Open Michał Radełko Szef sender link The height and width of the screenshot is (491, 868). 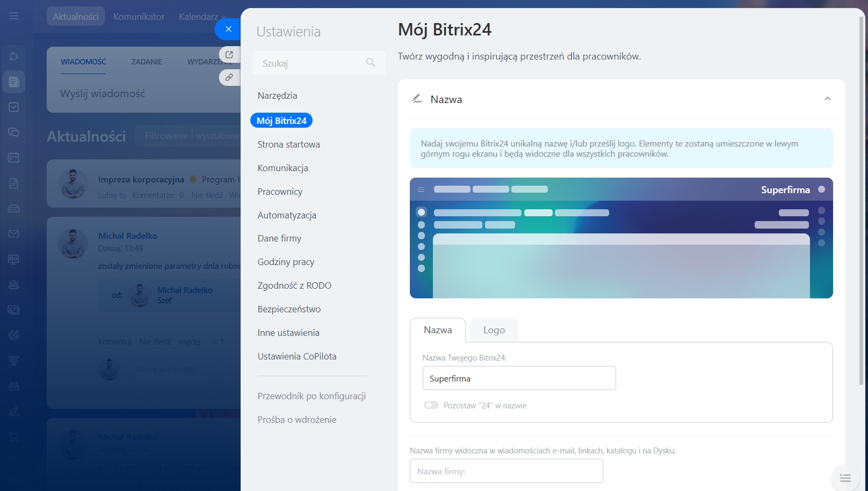click(185, 290)
